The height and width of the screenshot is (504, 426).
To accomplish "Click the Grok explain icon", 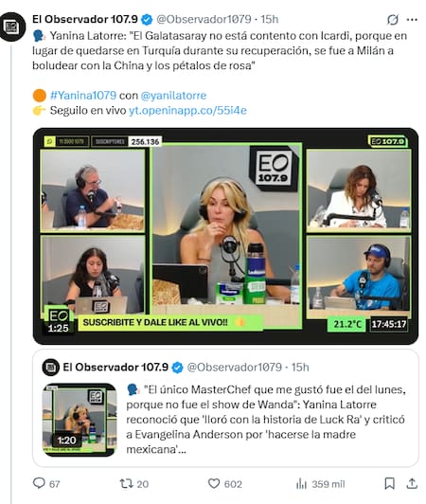I will point(393,20).
